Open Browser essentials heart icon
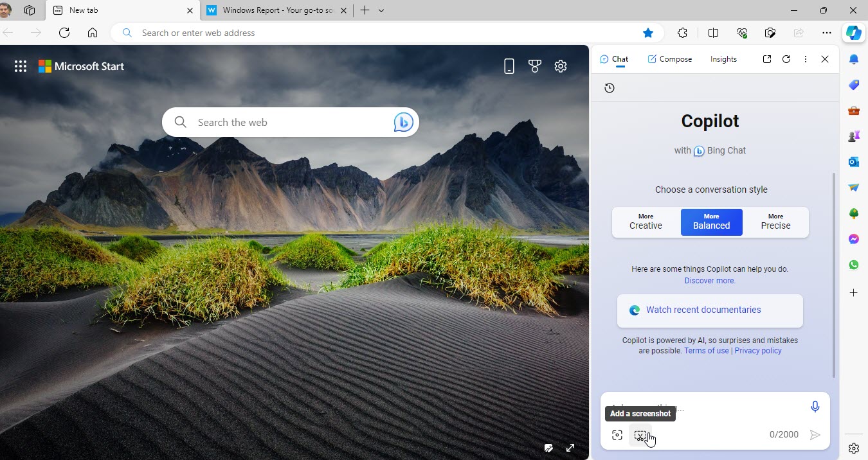Viewport: 868px width, 460px height. 742,33
